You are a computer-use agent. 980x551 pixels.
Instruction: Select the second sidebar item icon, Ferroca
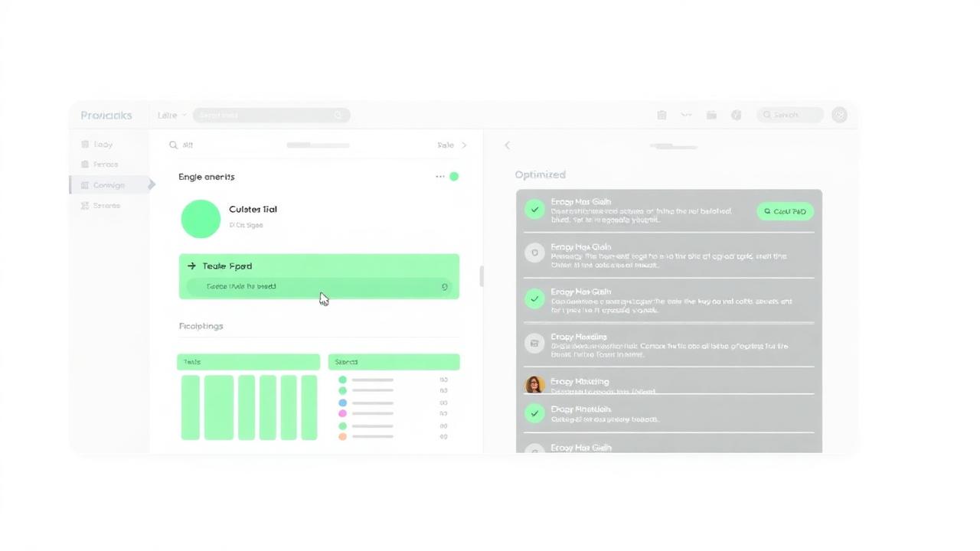tap(85, 164)
